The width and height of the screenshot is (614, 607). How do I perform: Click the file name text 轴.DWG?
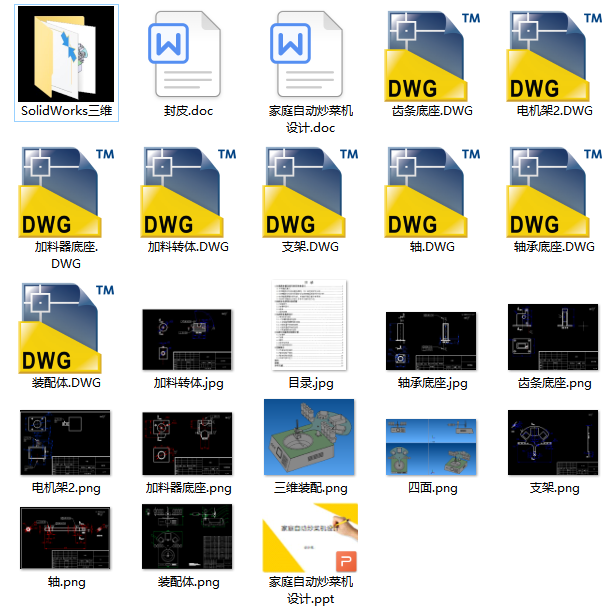[x=432, y=247]
